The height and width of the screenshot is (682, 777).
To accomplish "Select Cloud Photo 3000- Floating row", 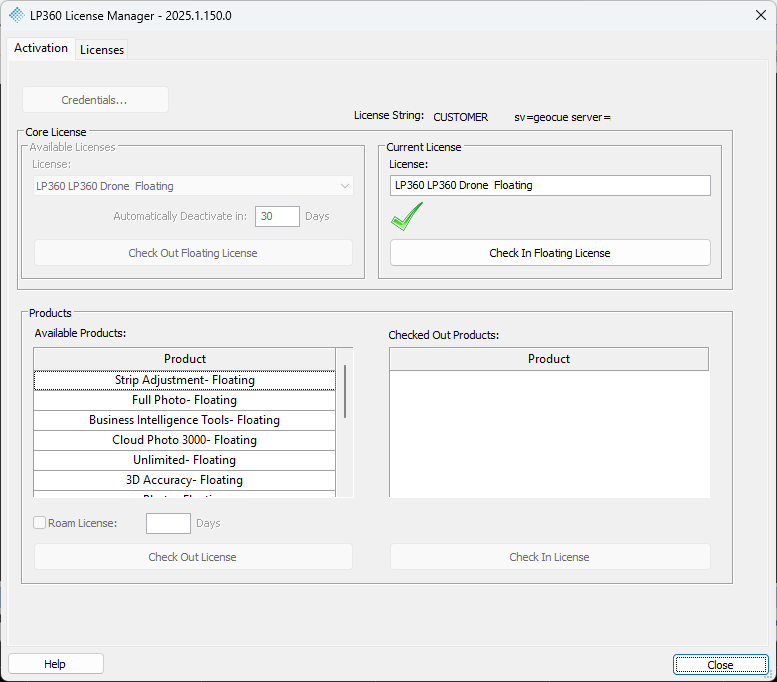I will [x=185, y=440].
